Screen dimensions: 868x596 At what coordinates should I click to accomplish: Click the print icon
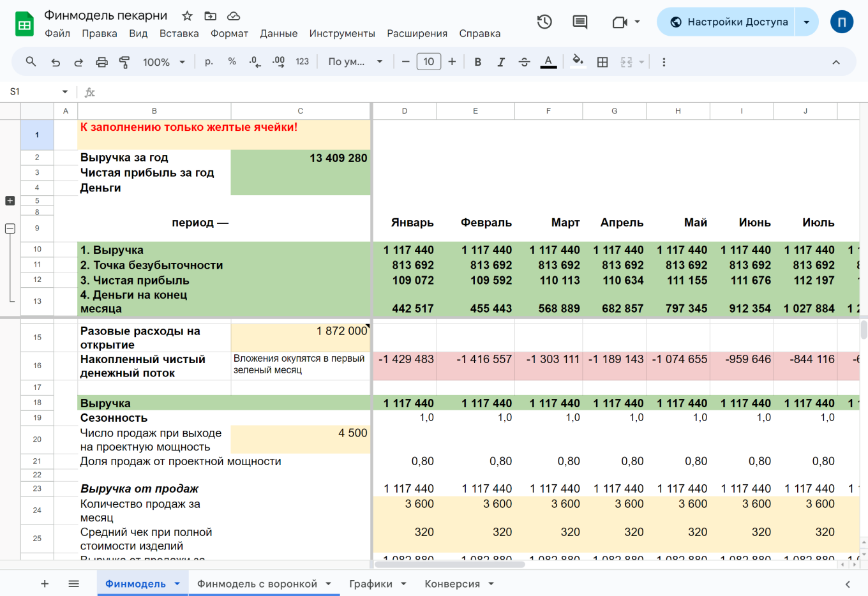point(101,62)
